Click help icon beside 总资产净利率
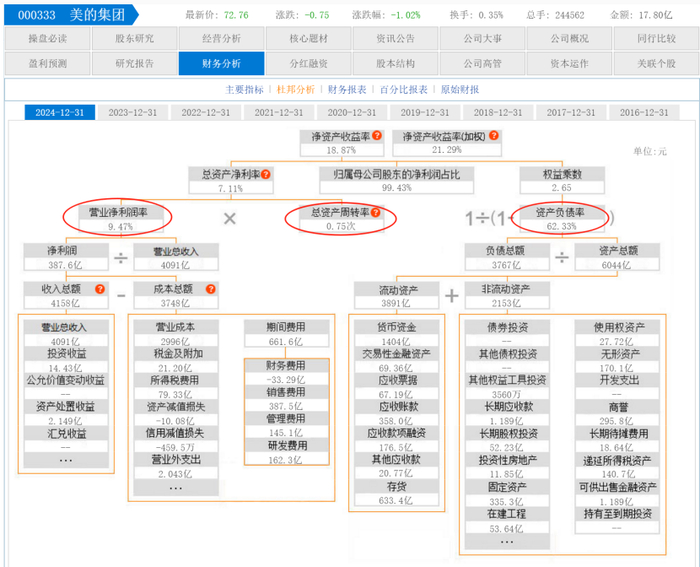This screenshot has height=567, width=700. (x=266, y=174)
